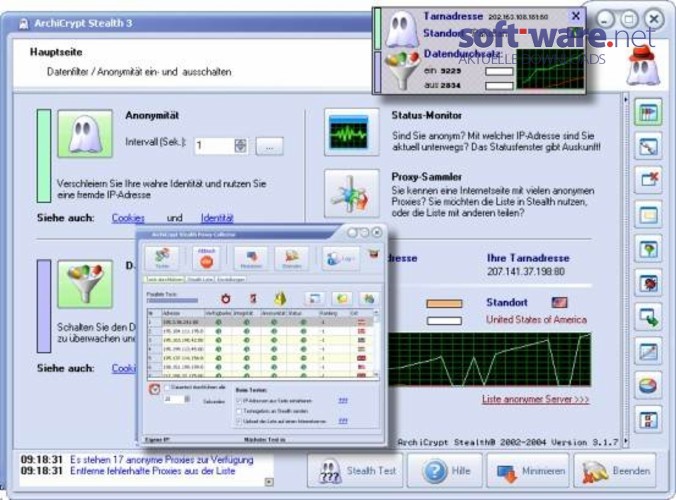Click the top sidebar icon with flags

(x=648, y=112)
